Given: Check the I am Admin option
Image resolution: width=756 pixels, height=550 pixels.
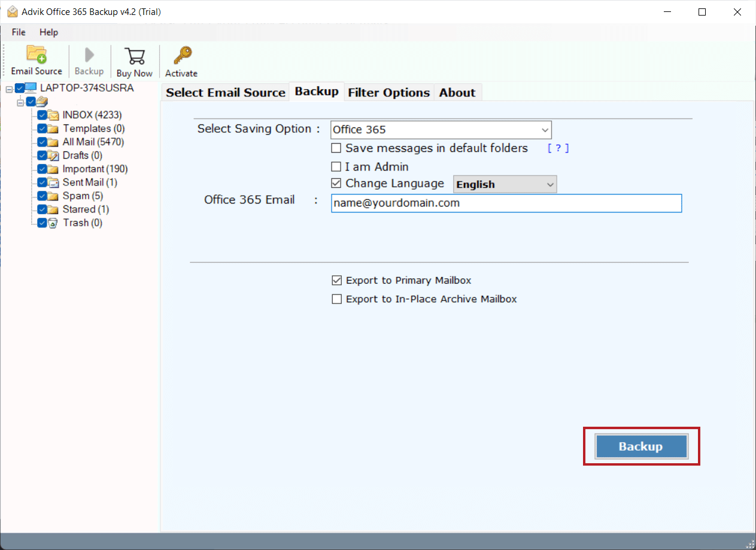Looking at the screenshot, I should [x=336, y=167].
